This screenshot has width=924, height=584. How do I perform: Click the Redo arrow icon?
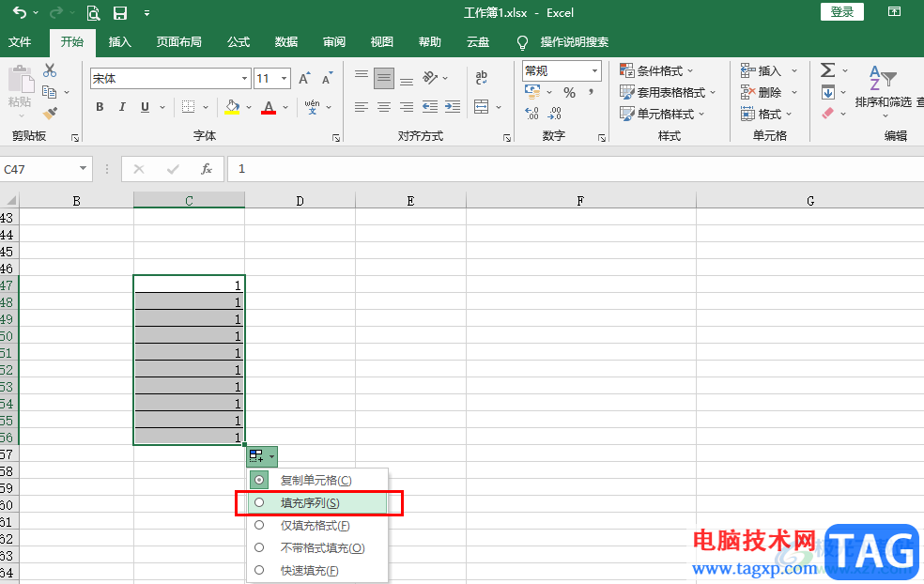56,12
